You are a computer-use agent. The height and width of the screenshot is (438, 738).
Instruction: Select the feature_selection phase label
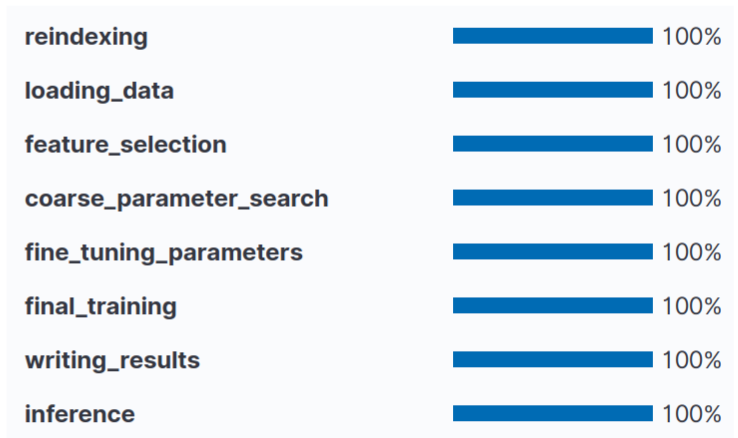126,144
